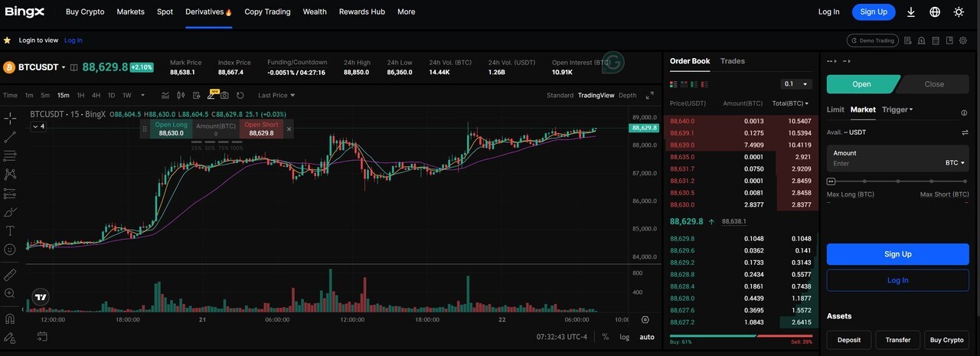Open the Last Price dropdown
Viewport: 980px width, 356px height.
tap(276, 96)
